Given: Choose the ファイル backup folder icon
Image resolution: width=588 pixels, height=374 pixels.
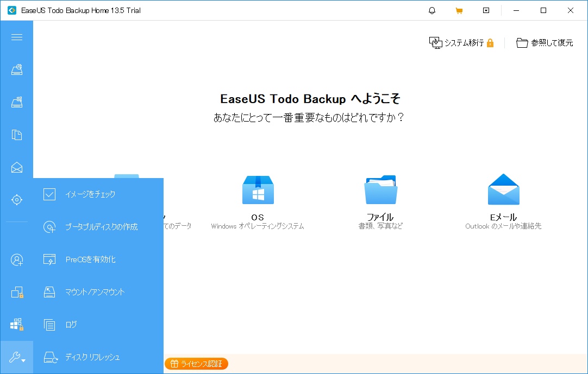Looking at the screenshot, I should [x=380, y=189].
